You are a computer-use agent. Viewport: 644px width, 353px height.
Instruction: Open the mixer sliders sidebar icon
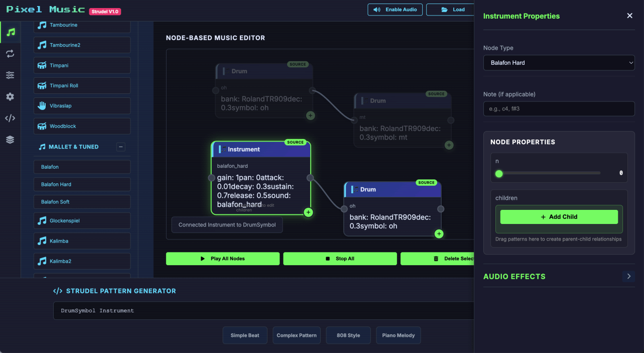10,75
